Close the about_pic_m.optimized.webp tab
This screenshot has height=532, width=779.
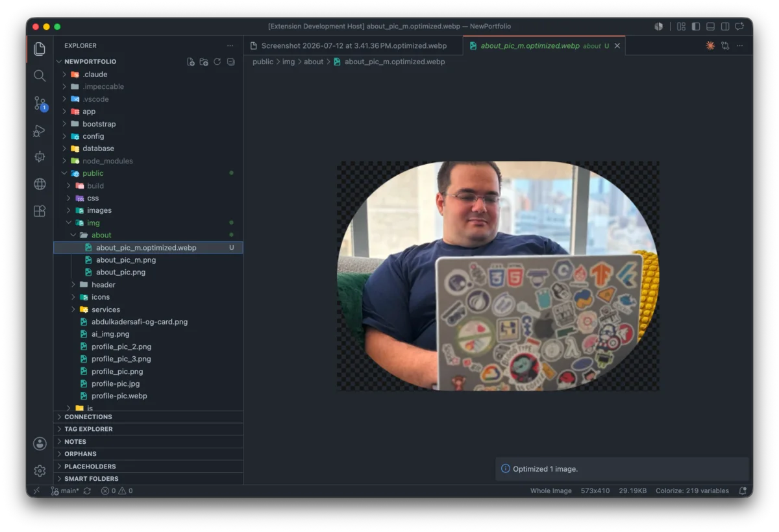[x=617, y=45]
